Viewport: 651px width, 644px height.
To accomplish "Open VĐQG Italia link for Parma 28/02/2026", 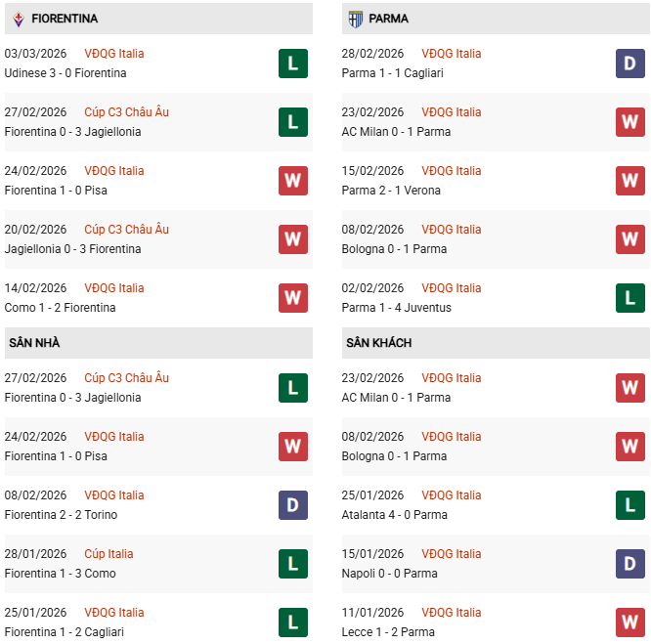I will coord(451,54).
